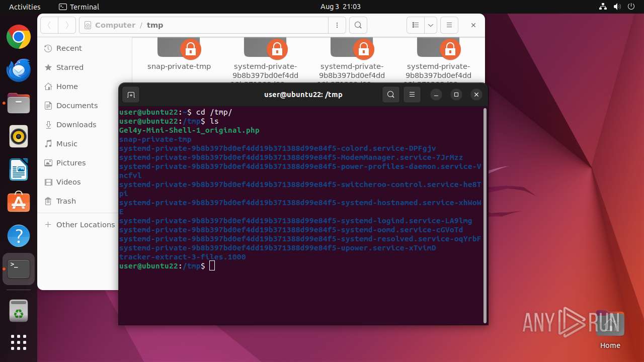Click Gel4y-Mini-Shell-1_original.php in terminal output
The image size is (644, 362).
coord(189,130)
